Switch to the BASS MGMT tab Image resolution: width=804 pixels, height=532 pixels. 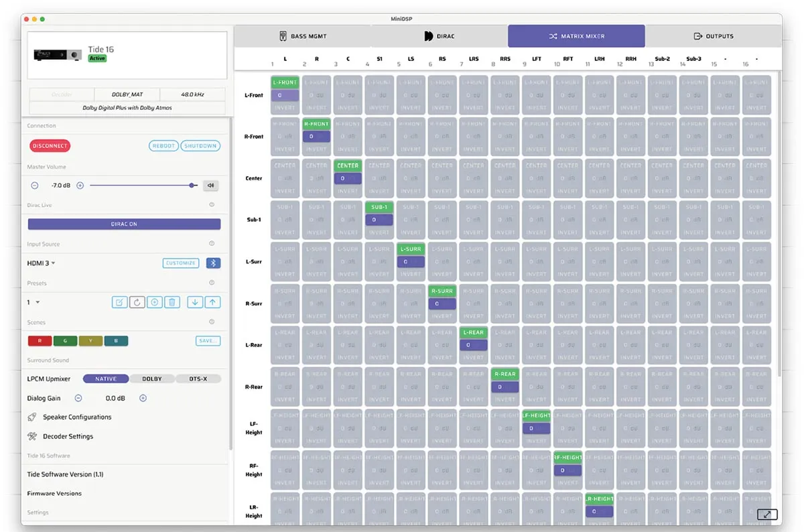pos(303,36)
